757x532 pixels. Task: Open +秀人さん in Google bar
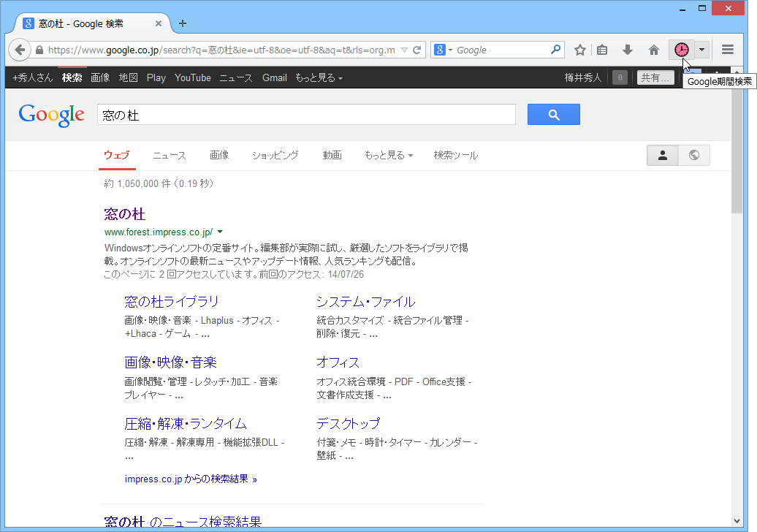(x=32, y=77)
